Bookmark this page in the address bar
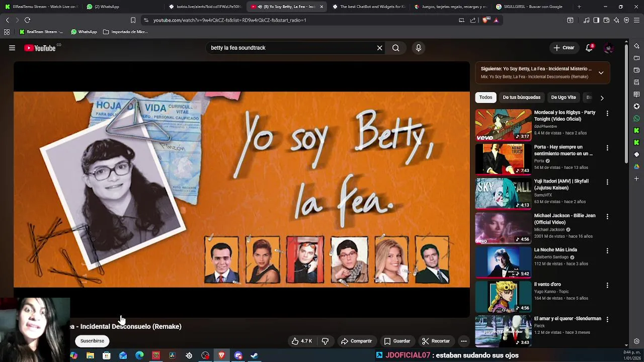This screenshot has width=644, height=362. (x=133, y=20)
